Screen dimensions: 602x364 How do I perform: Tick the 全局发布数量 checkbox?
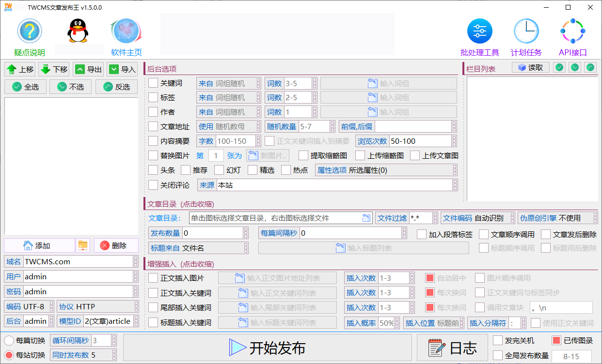(x=498, y=355)
